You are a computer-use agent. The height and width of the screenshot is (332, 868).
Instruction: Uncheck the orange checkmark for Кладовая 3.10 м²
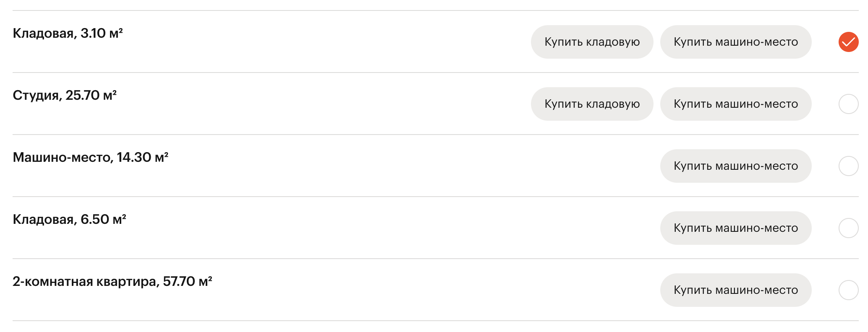point(848,42)
